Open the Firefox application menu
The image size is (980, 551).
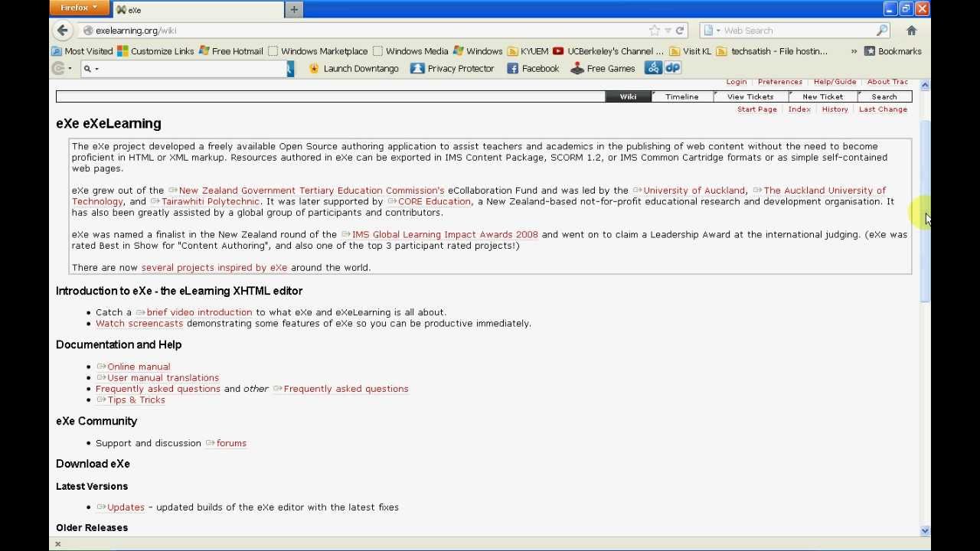pyautogui.click(x=79, y=8)
